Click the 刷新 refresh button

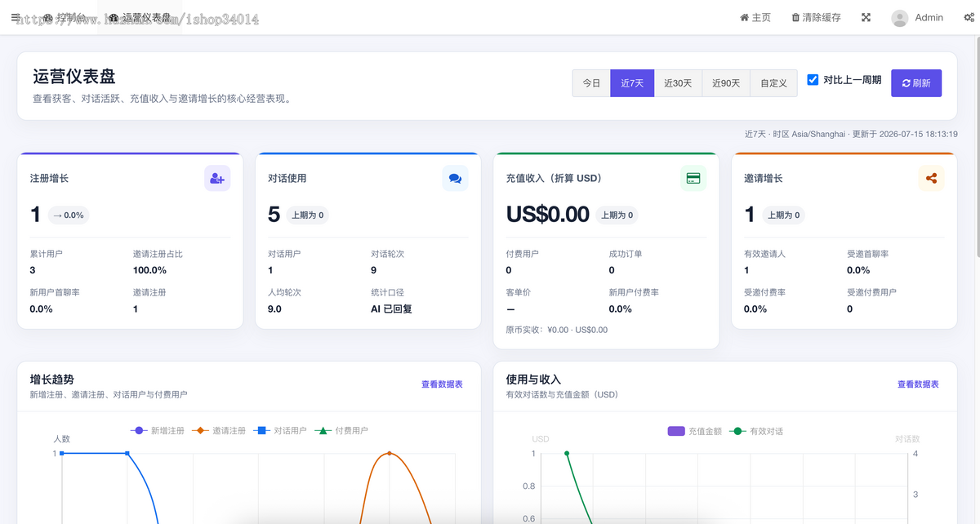tap(916, 83)
